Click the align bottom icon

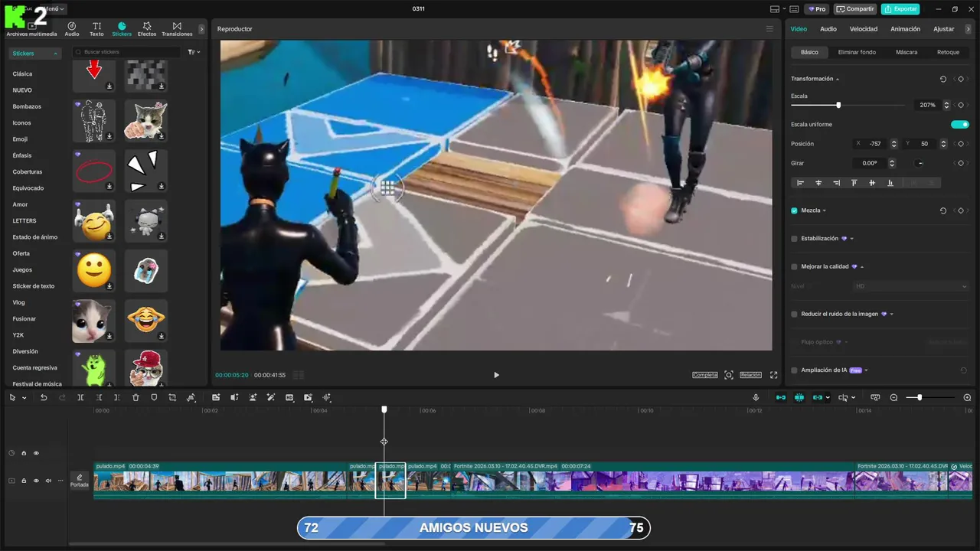pos(890,183)
